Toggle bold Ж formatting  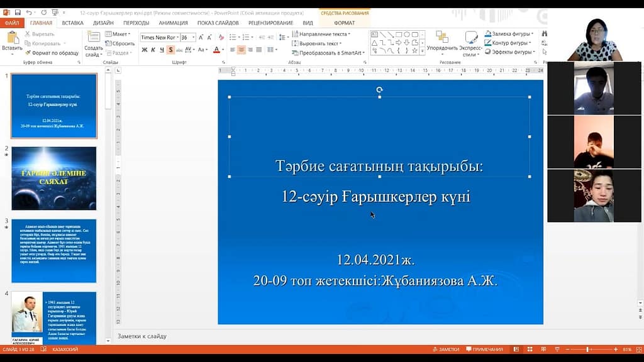pyautogui.click(x=144, y=50)
